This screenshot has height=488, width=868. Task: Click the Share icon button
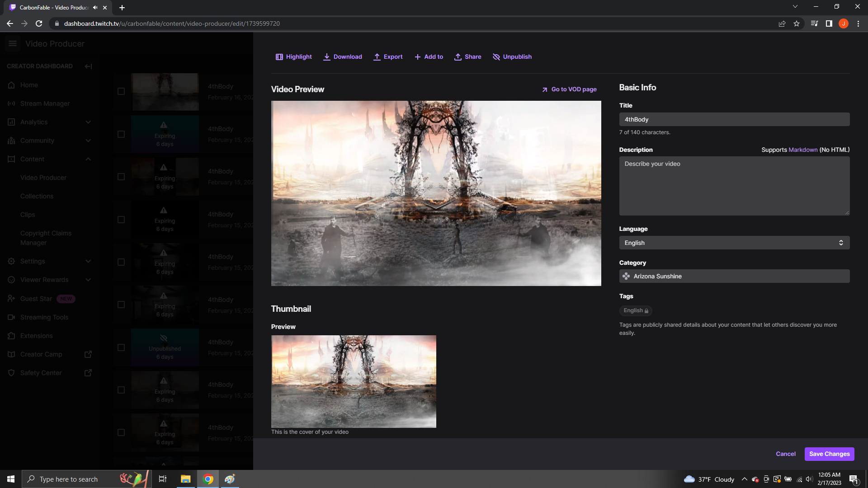coord(458,57)
